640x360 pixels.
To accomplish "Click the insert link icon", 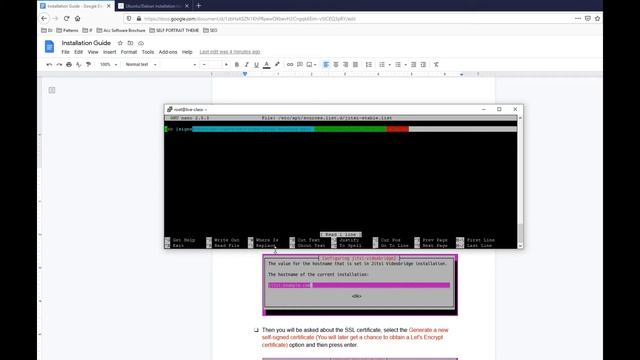I will point(290,64).
